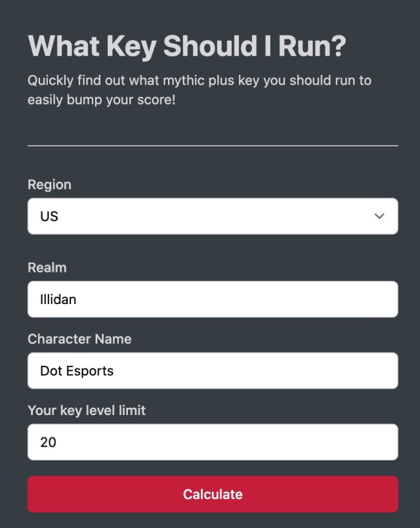
Task: Focus the Character Name input field
Action: click(x=213, y=371)
